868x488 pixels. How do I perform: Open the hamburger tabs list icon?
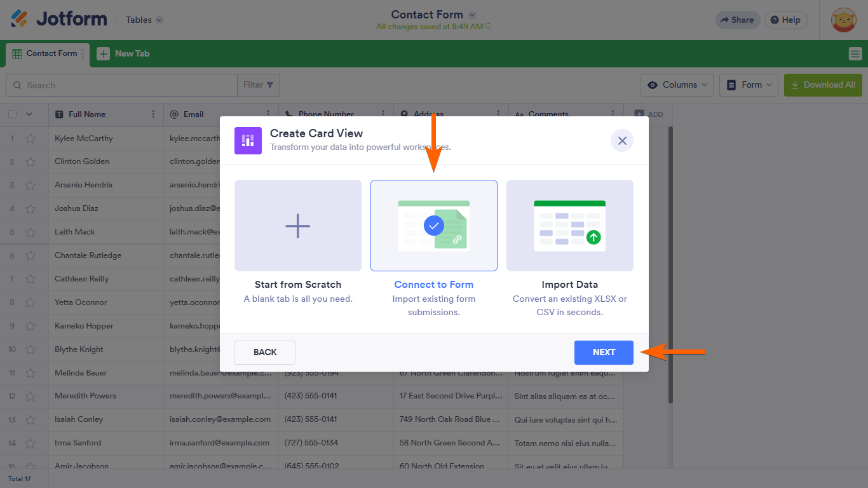click(855, 54)
